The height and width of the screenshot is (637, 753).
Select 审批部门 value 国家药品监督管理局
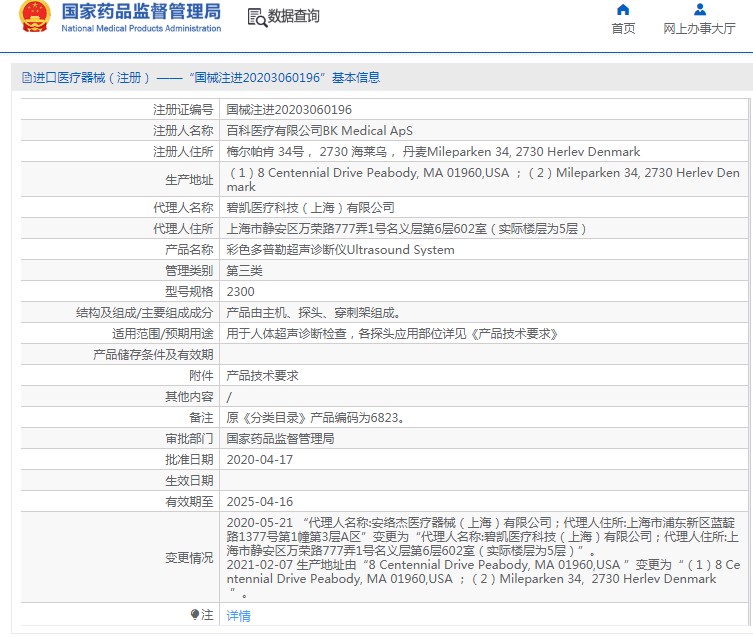click(x=280, y=439)
